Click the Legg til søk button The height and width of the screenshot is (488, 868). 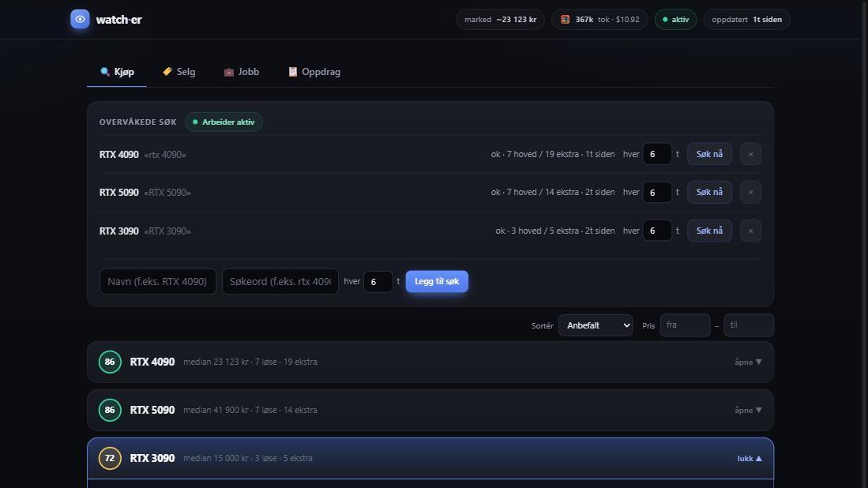point(437,281)
